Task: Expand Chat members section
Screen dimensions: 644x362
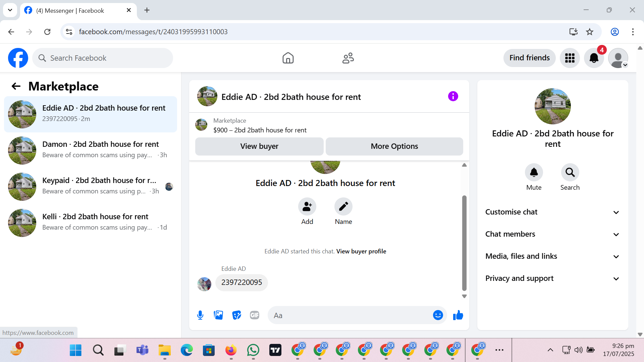Action: coord(552,234)
